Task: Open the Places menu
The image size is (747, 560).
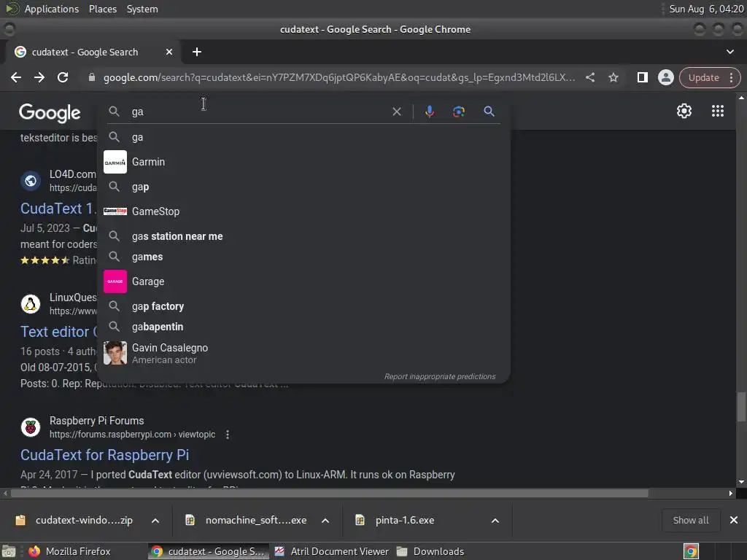Action: [102, 9]
